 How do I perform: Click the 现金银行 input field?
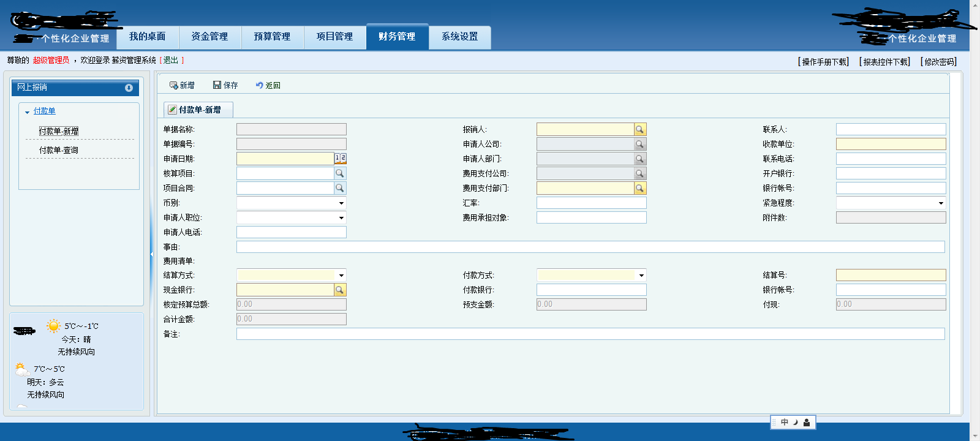coord(285,290)
